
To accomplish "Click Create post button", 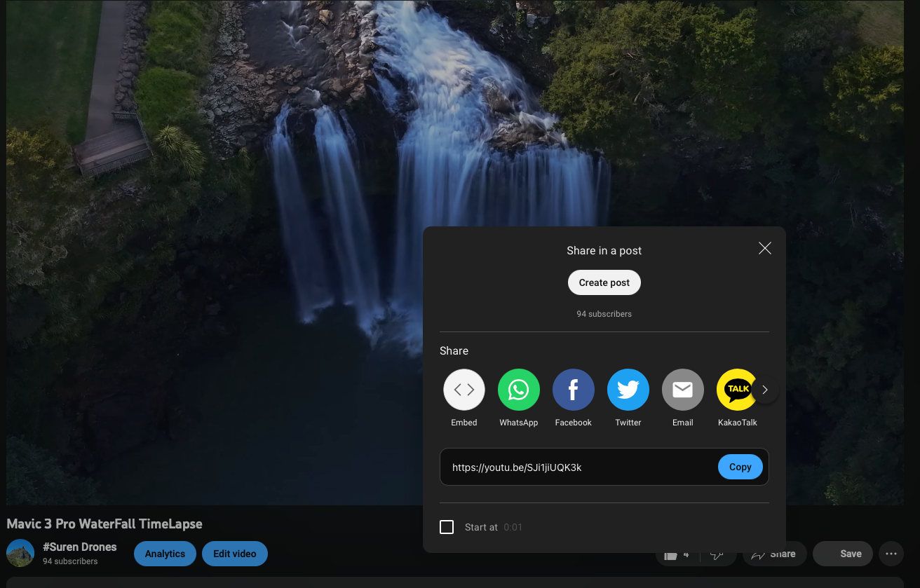I will pyautogui.click(x=604, y=282).
